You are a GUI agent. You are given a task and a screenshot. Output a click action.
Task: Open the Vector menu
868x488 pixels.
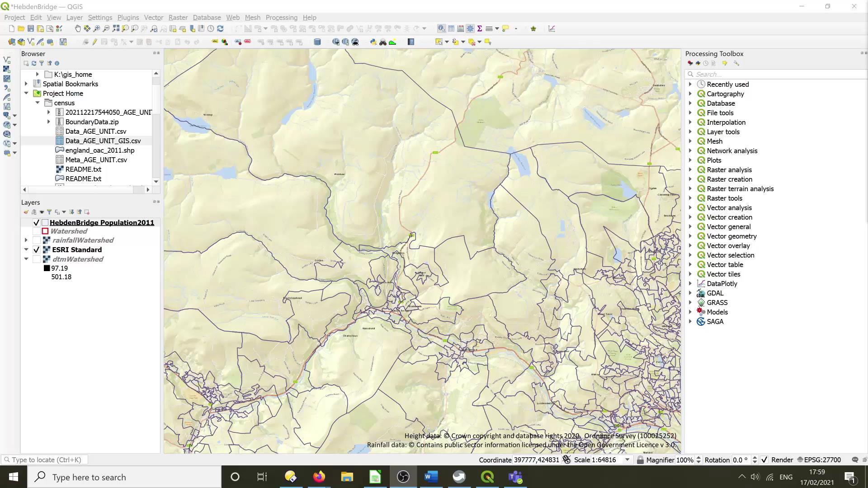(x=153, y=18)
